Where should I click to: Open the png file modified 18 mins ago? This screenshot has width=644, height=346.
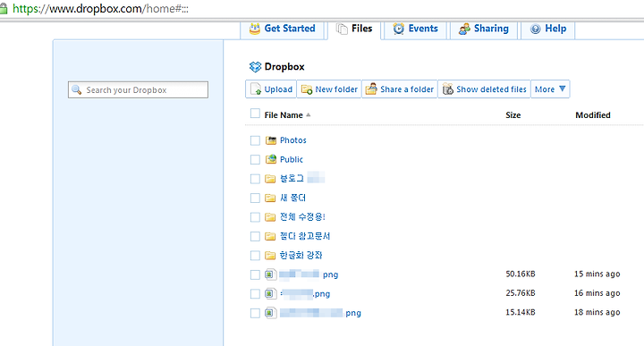click(x=320, y=313)
